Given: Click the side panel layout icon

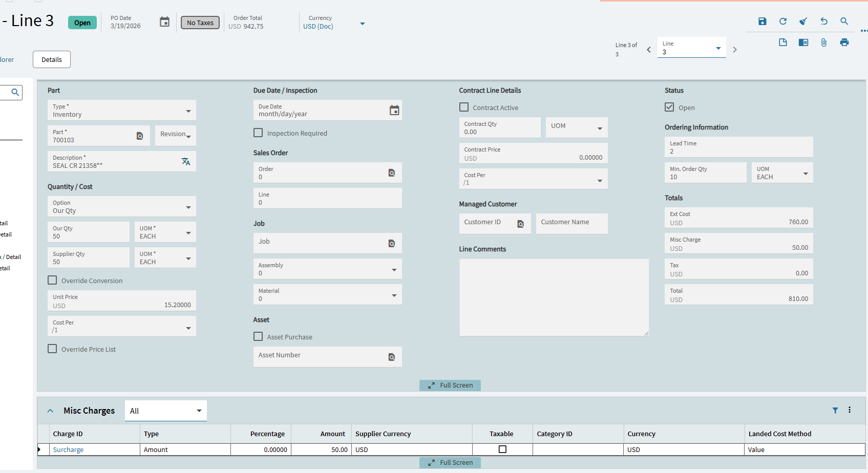Looking at the screenshot, I should click(803, 42).
